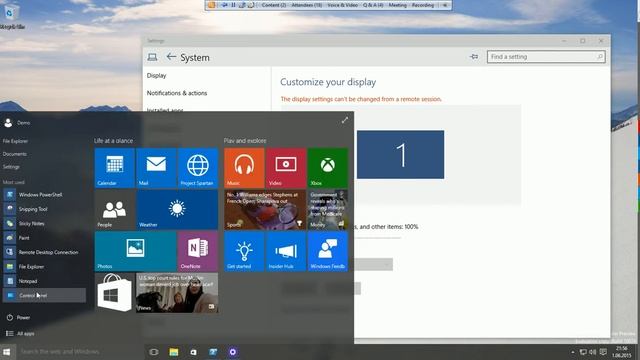Viewport: 640px width, 360px height.
Task: Open the Xbox tile
Action: click(x=328, y=168)
